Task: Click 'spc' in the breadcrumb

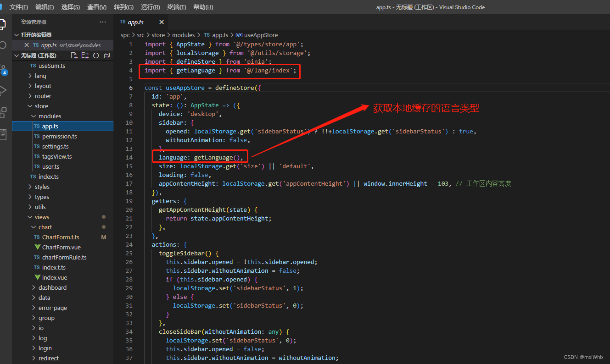Action: (125, 35)
